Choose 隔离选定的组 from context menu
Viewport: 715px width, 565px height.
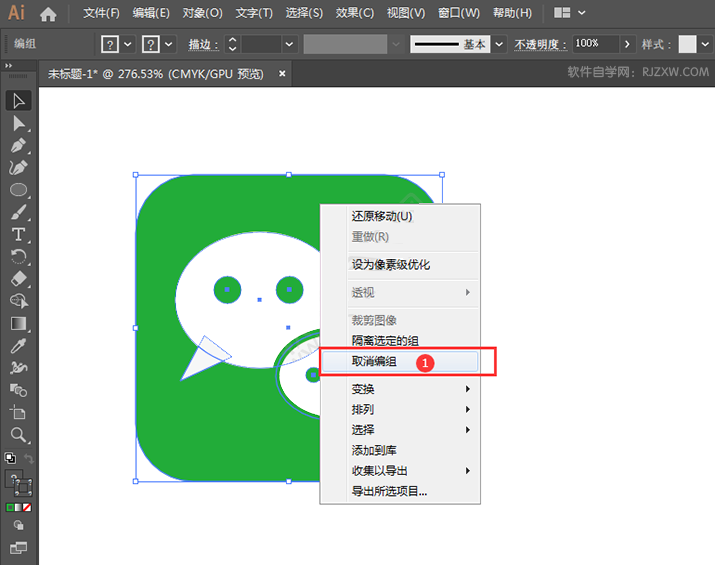pyautogui.click(x=385, y=341)
